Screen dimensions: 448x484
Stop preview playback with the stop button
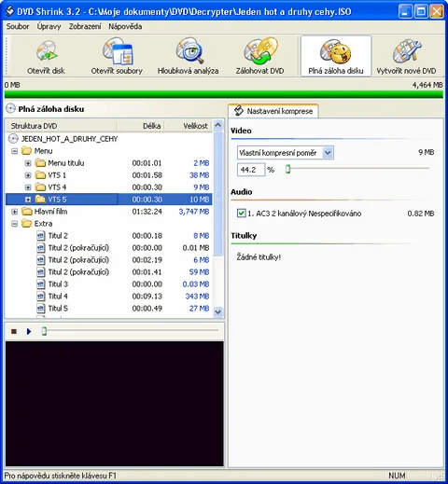[x=14, y=331]
